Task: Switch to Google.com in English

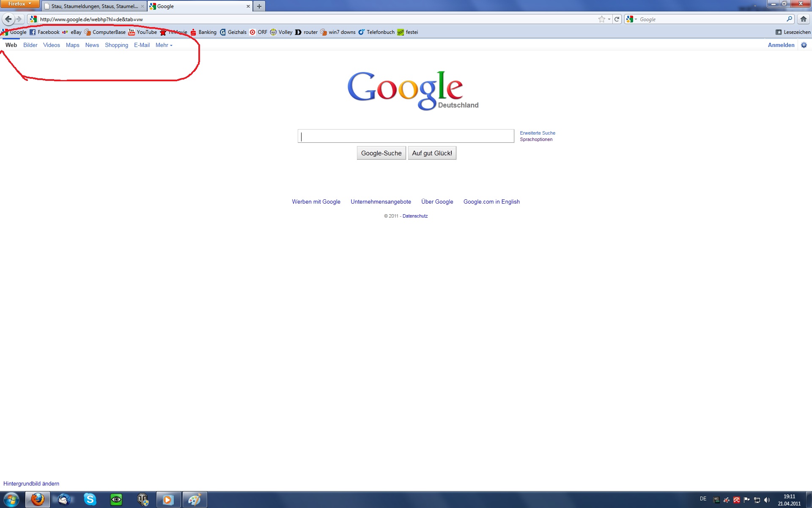Action: point(491,202)
